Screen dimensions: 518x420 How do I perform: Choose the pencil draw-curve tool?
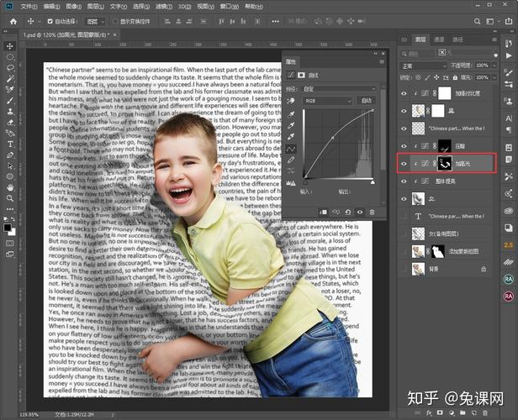tap(292, 160)
